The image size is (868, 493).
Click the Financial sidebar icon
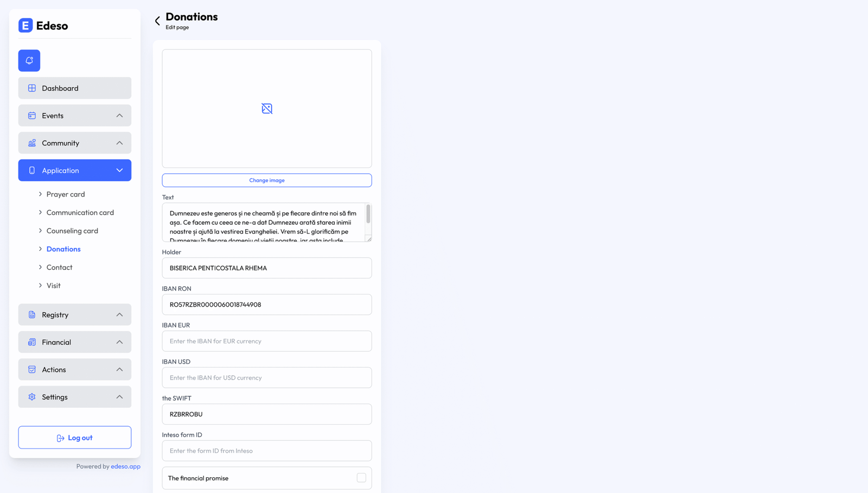coord(32,342)
